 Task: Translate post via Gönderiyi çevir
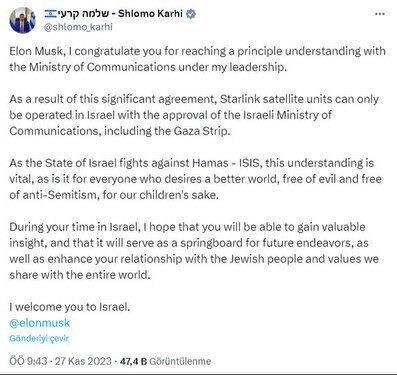tap(39, 338)
